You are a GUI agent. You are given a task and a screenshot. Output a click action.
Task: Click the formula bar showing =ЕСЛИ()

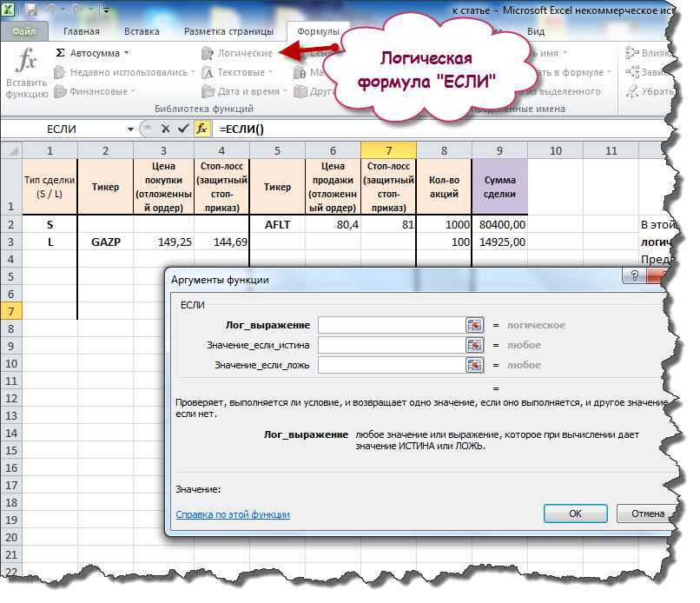click(x=442, y=129)
